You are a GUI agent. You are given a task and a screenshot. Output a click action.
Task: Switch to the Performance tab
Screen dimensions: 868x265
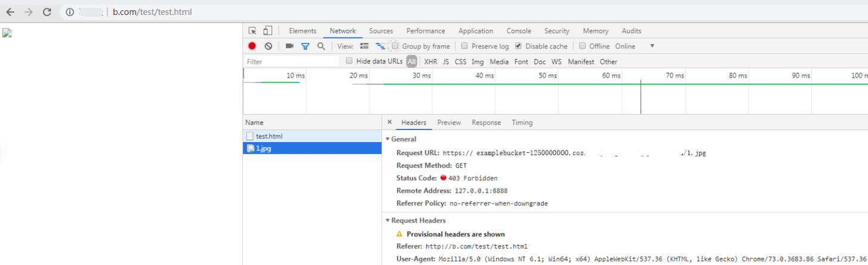pyautogui.click(x=426, y=31)
